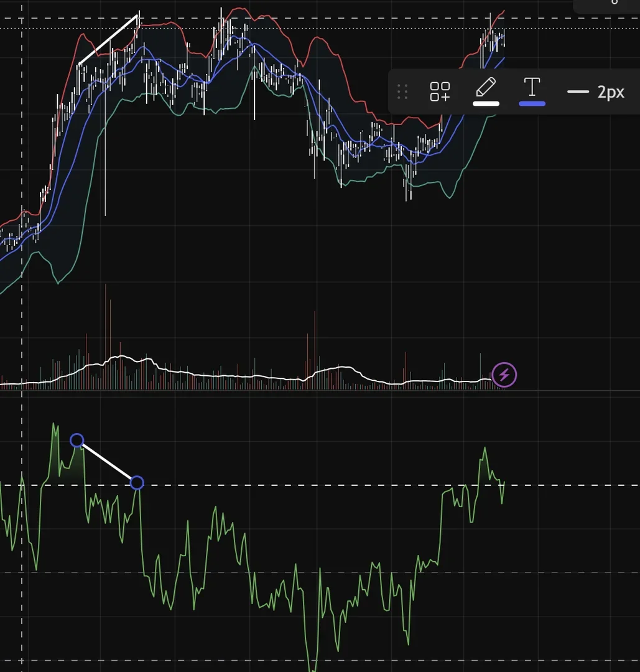Select lower-right anchor point of oscillator trendline
Screen dimensions: 640x672
click(137, 483)
